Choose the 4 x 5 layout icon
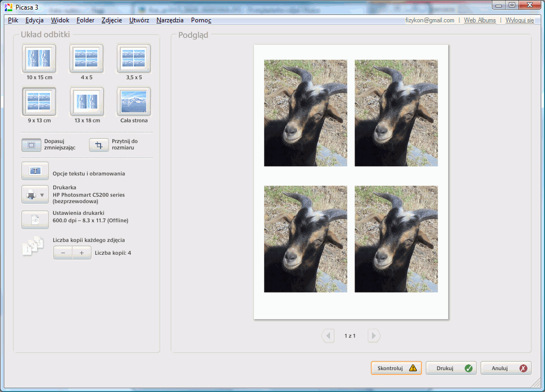The image size is (545, 392). 86,58
